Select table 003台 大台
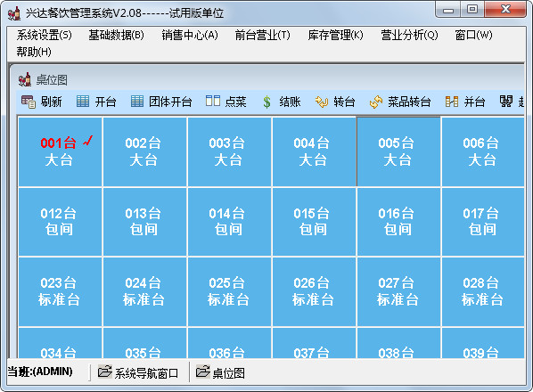This screenshot has width=533, height=392. tap(229, 151)
